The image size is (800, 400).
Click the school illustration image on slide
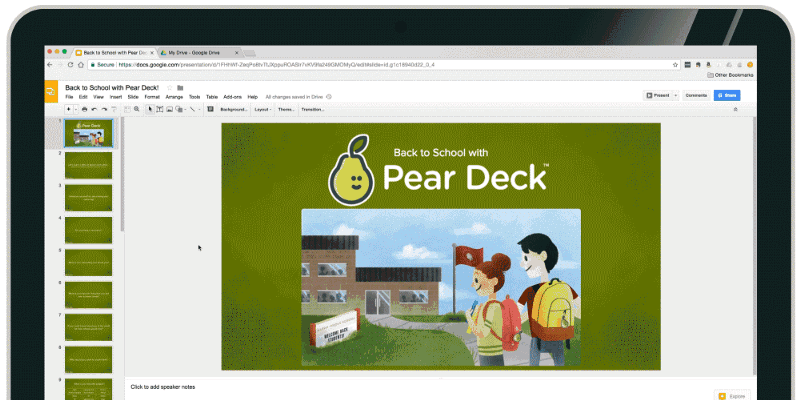click(441, 287)
